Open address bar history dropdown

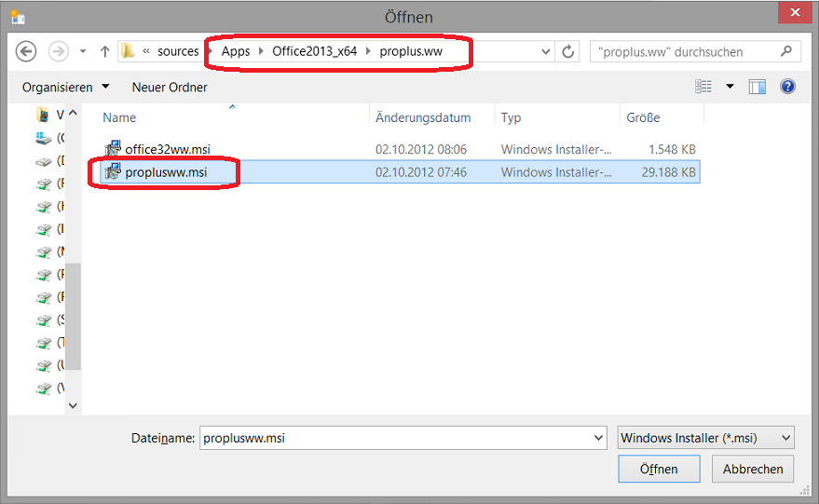[x=545, y=51]
